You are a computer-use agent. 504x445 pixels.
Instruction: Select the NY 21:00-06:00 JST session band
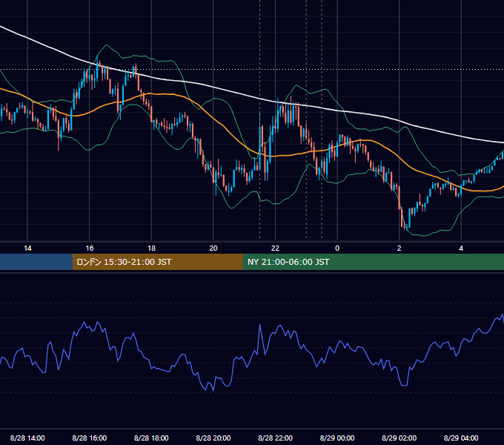[373, 262]
